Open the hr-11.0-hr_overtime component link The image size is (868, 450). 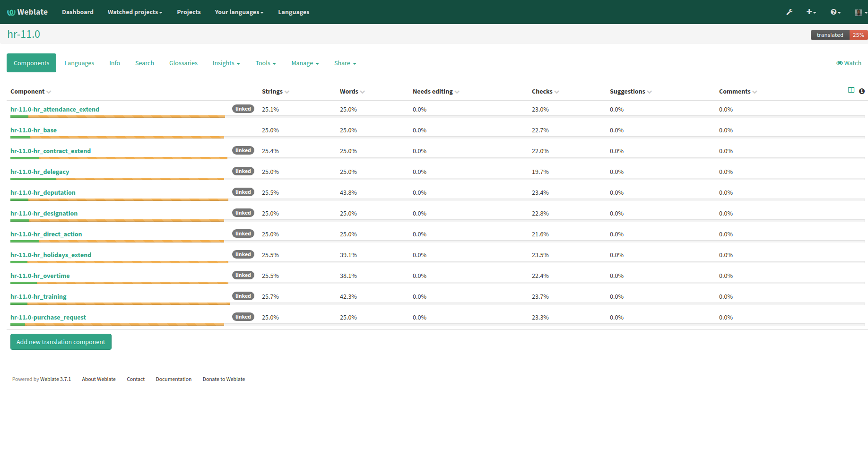click(40, 276)
